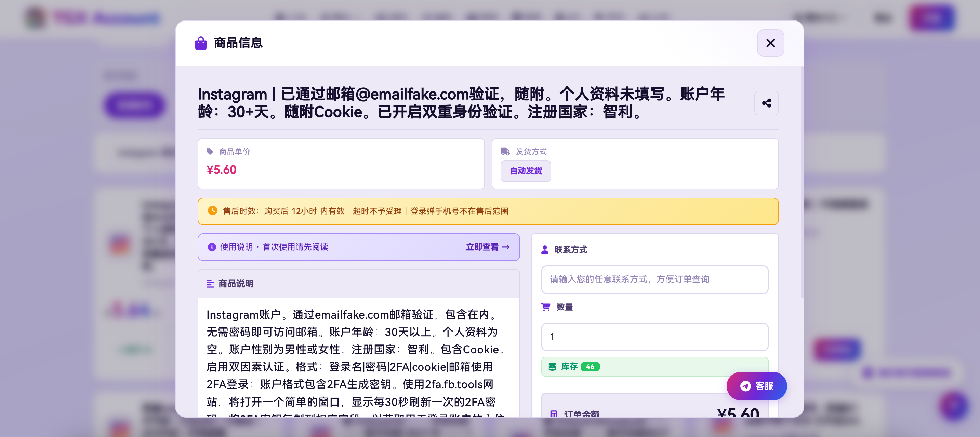Click the person icon beside 联系方式
Viewport: 980px width, 437px height.
tap(544, 249)
